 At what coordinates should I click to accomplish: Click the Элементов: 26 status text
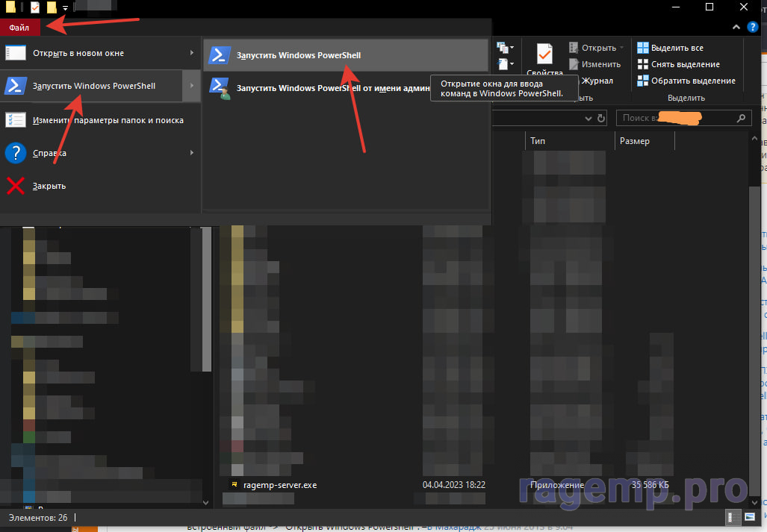pyautogui.click(x=37, y=518)
